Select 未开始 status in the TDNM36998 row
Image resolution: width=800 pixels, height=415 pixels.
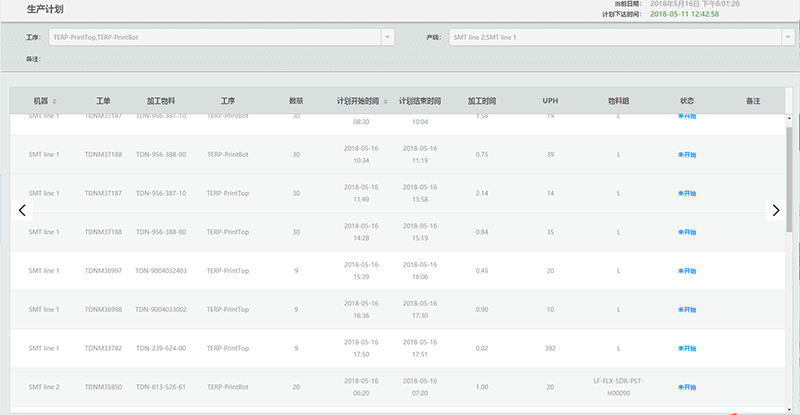coord(687,310)
